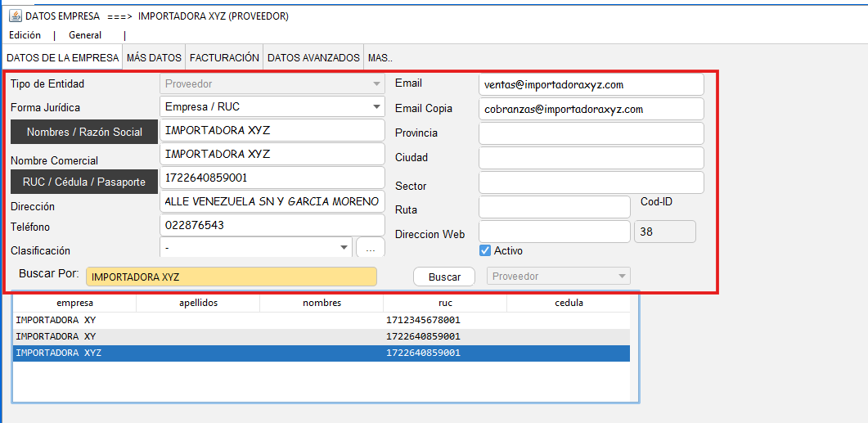
Task: Switch to the FACTURACIÓN tab
Action: (x=224, y=58)
